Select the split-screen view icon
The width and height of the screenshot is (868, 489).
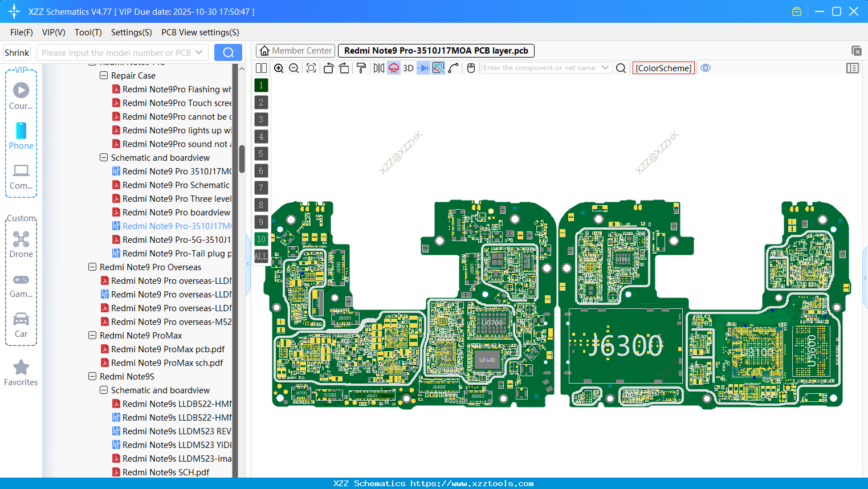click(261, 68)
